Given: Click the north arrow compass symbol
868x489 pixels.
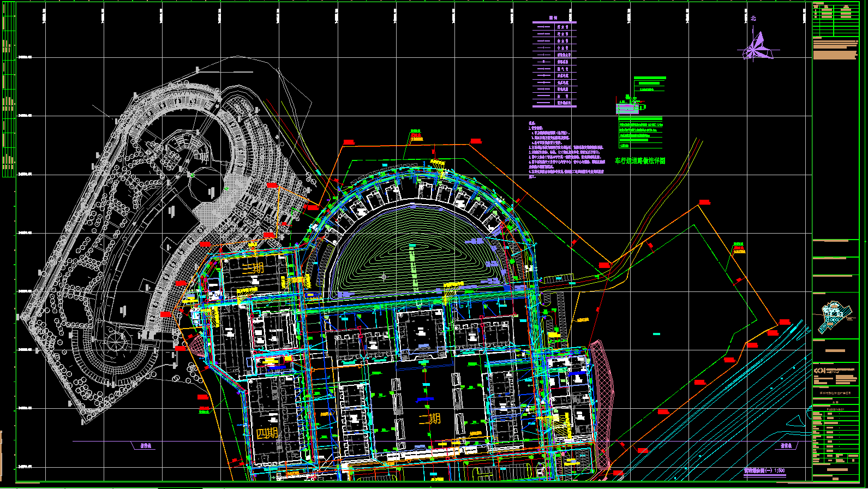Looking at the screenshot, I should [757, 47].
